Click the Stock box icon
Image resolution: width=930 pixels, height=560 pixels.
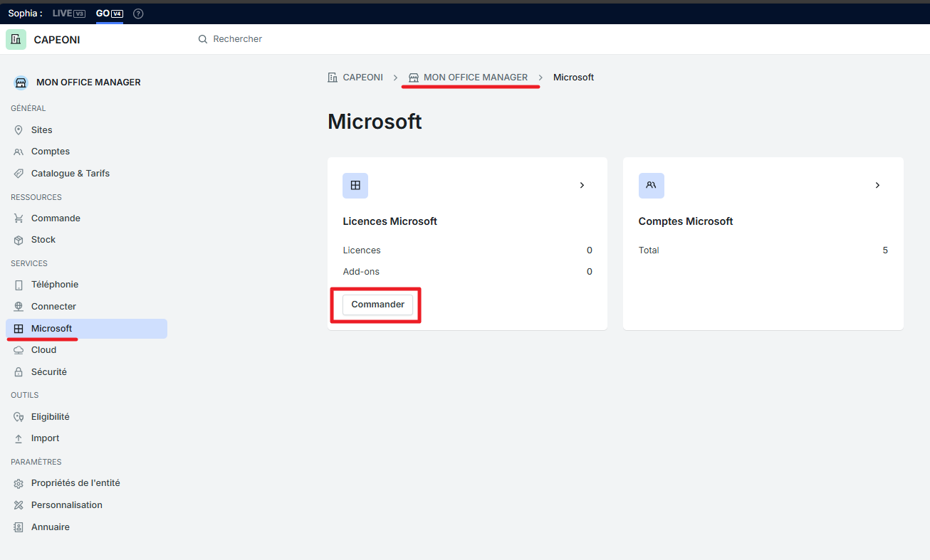(19, 240)
